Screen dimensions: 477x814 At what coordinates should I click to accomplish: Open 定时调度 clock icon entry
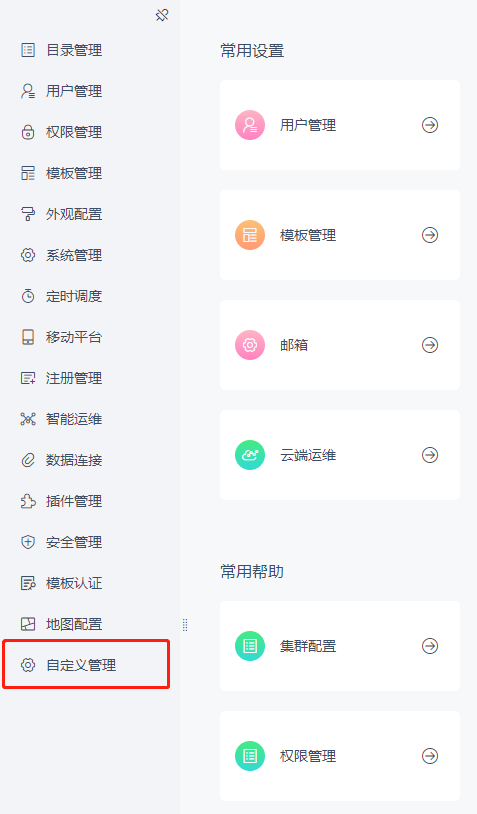click(28, 296)
